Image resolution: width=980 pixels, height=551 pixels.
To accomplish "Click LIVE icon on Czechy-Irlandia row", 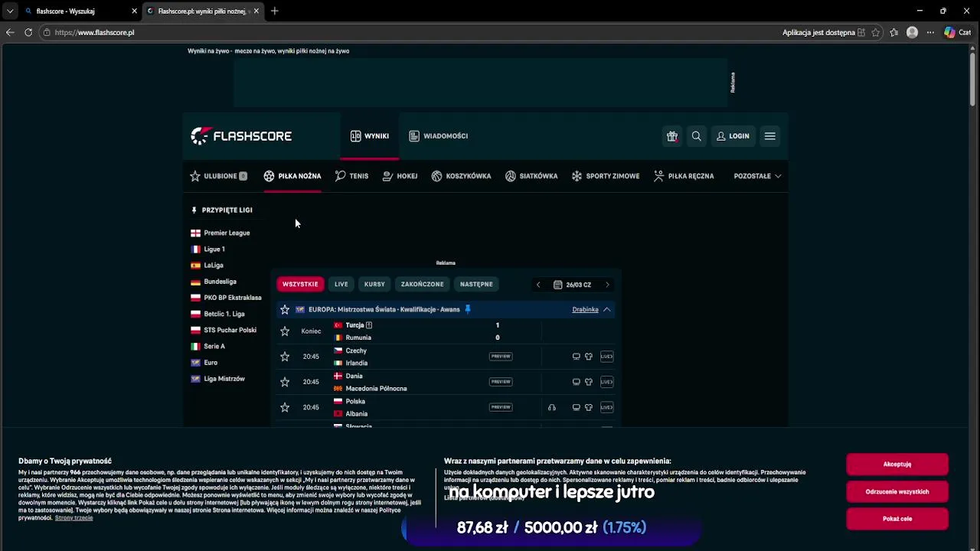I will (x=607, y=357).
